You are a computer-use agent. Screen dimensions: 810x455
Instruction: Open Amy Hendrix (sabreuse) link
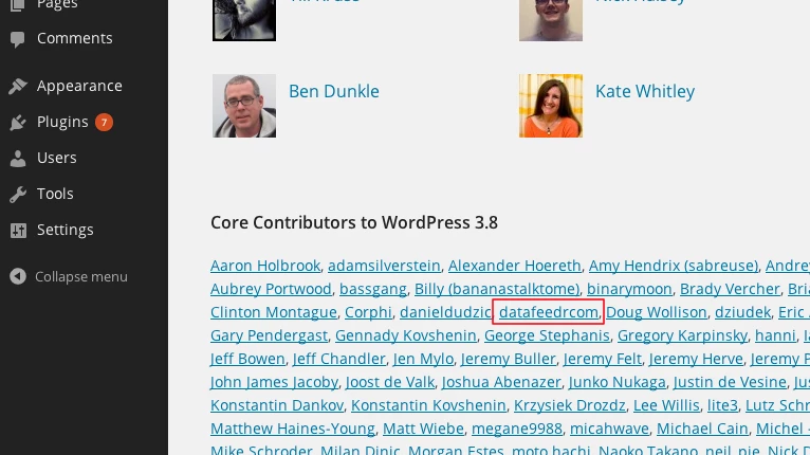[673, 265]
